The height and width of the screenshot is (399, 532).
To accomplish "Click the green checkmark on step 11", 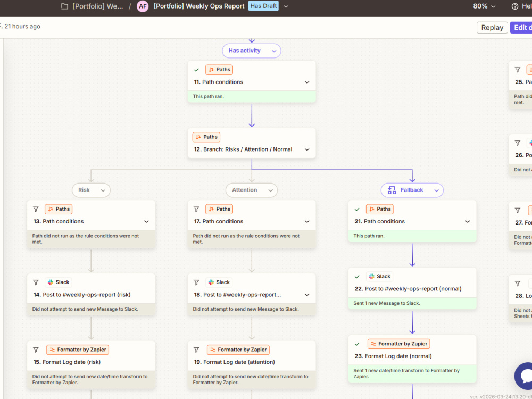I will tap(196, 70).
